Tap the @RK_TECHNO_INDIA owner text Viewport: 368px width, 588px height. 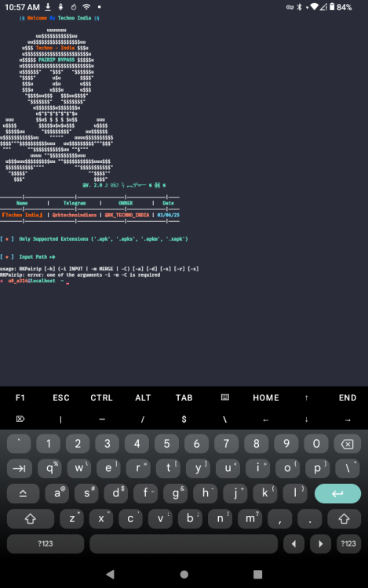coord(127,215)
